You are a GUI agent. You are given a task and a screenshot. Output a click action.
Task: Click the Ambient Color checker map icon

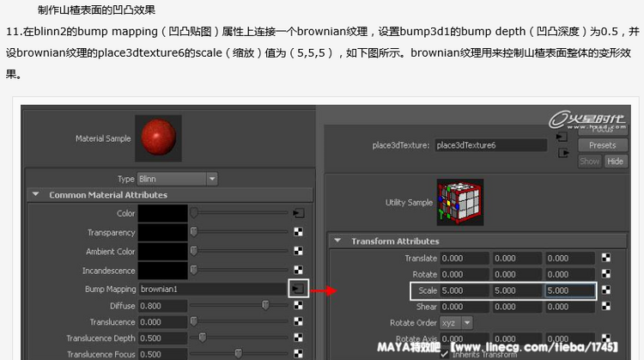[299, 252]
